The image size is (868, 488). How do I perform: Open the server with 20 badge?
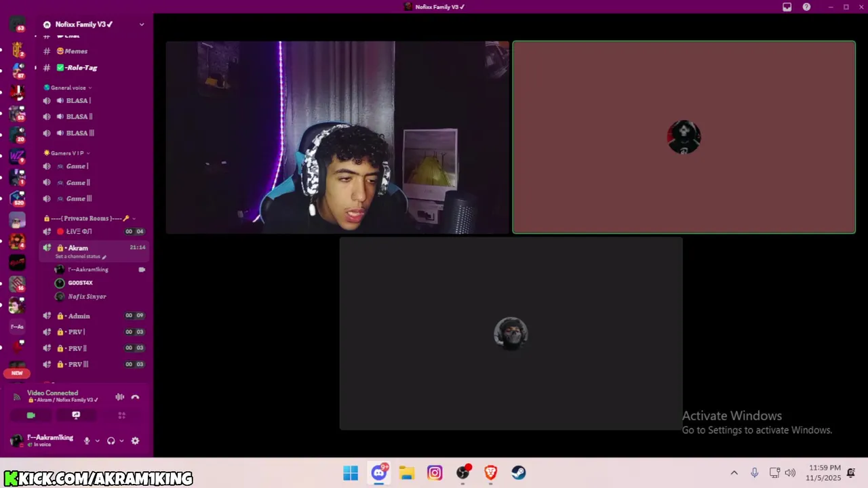click(17, 134)
